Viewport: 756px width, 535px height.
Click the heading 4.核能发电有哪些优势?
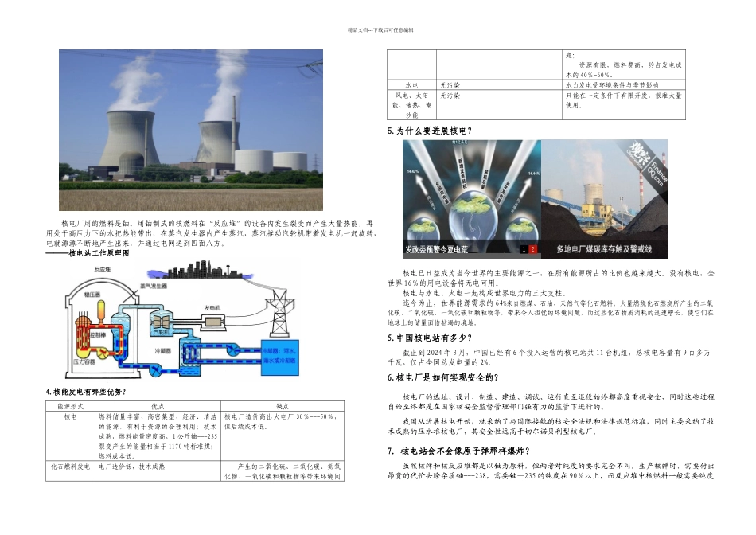coord(86,392)
